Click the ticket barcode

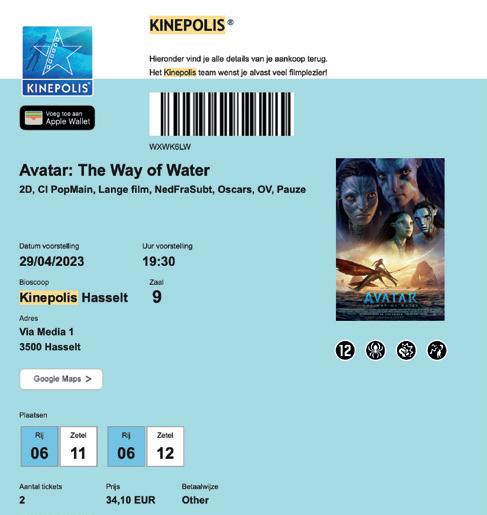pyautogui.click(x=221, y=114)
